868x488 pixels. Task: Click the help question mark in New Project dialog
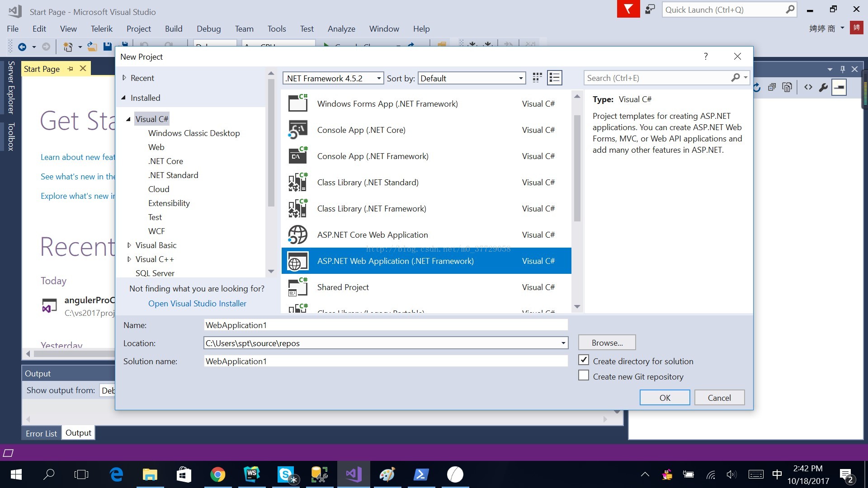[x=705, y=56]
